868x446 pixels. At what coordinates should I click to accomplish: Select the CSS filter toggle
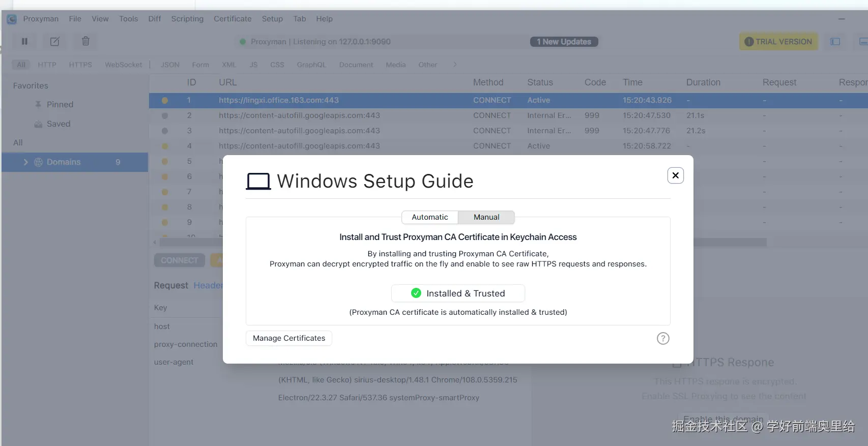[x=277, y=65]
